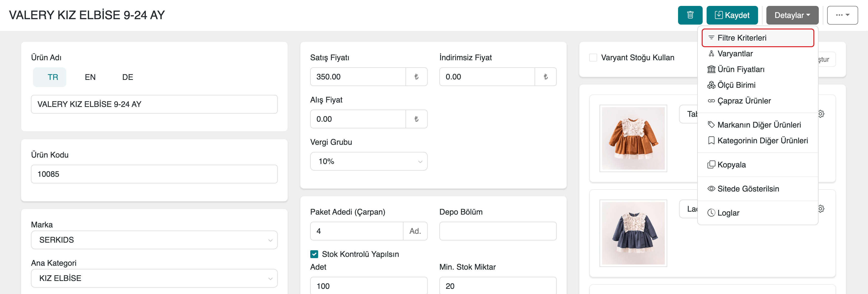Open Ürün Fiyatları from the menu
Image resolution: width=868 pixels, height=294 pixels.
(741, 69)
